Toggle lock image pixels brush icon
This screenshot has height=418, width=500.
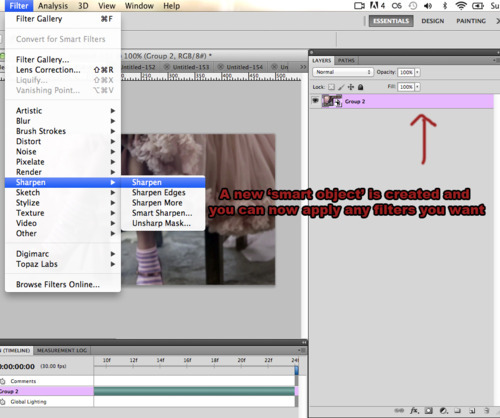[x=341, y=87]
